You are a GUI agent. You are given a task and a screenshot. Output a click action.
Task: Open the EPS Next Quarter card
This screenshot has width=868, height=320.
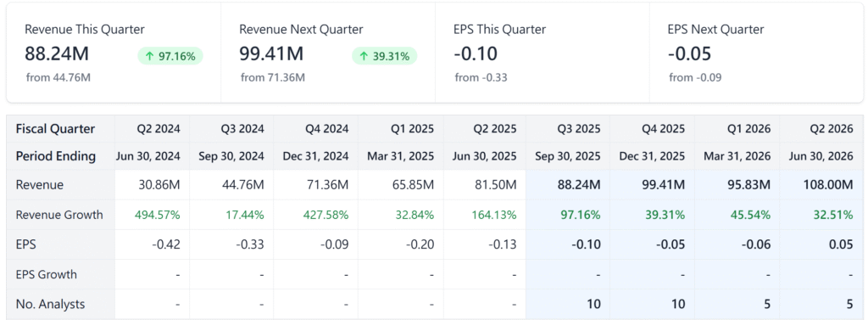click(x=756, y=53)
